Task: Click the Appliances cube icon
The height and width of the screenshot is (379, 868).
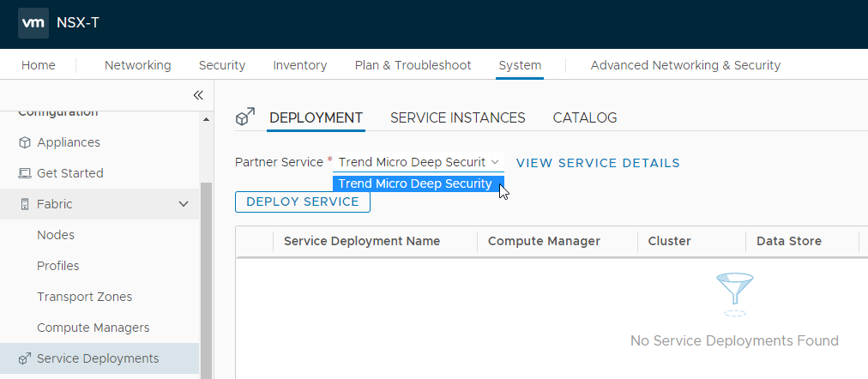Action: [x=24, y=142]
